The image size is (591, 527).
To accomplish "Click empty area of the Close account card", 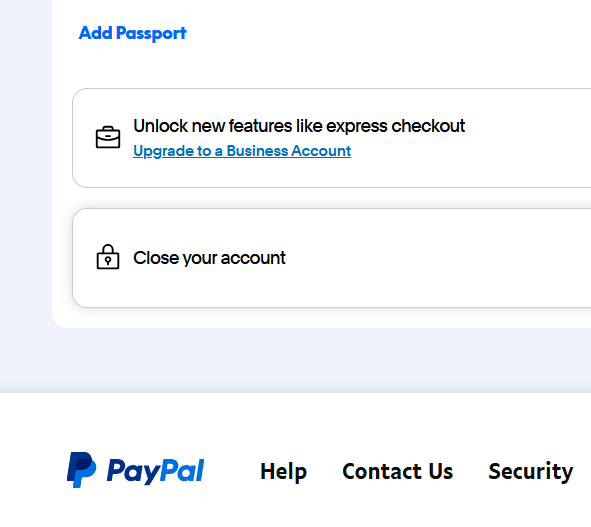I will (433, 258).
